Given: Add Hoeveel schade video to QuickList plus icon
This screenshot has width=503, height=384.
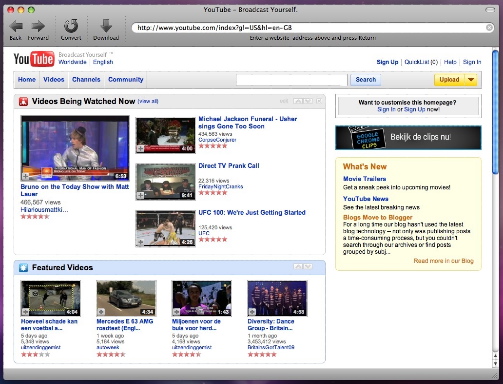Looking at the screenshot, I should click(x=25, y=312).
